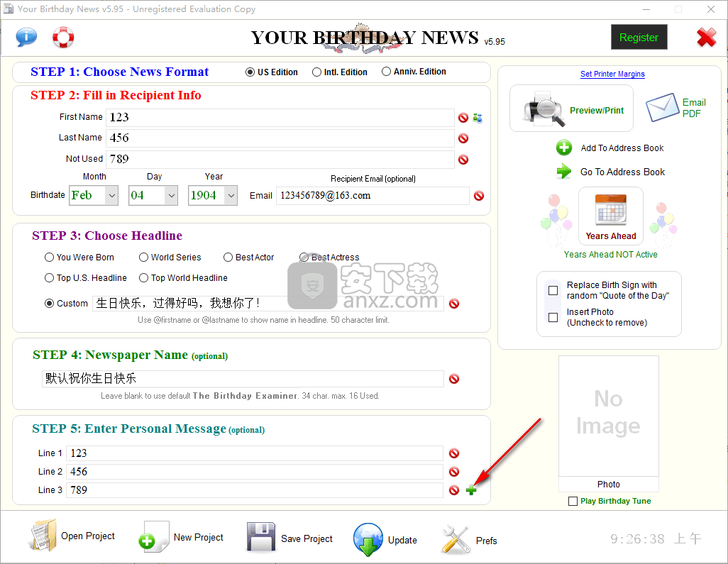The width and height of the screenshot is (728, 564).
Task: Add another message line with green plus
Action: point(470,490)
